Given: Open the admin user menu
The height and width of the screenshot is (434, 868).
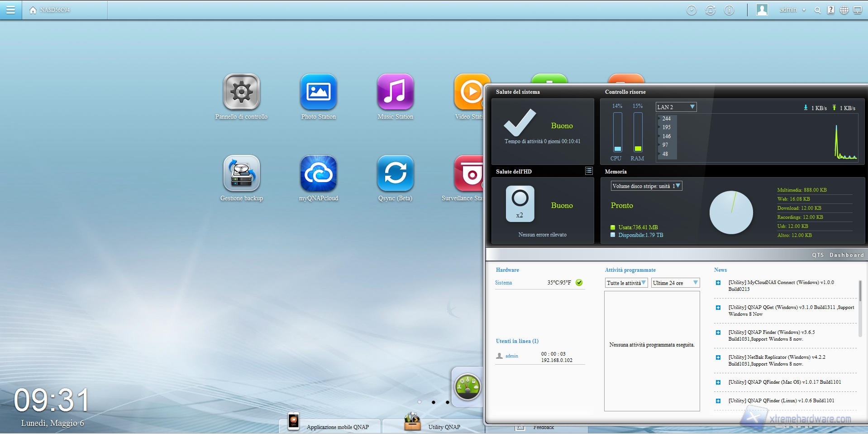Looking at the screenshot, I should [x=792, y=10].
